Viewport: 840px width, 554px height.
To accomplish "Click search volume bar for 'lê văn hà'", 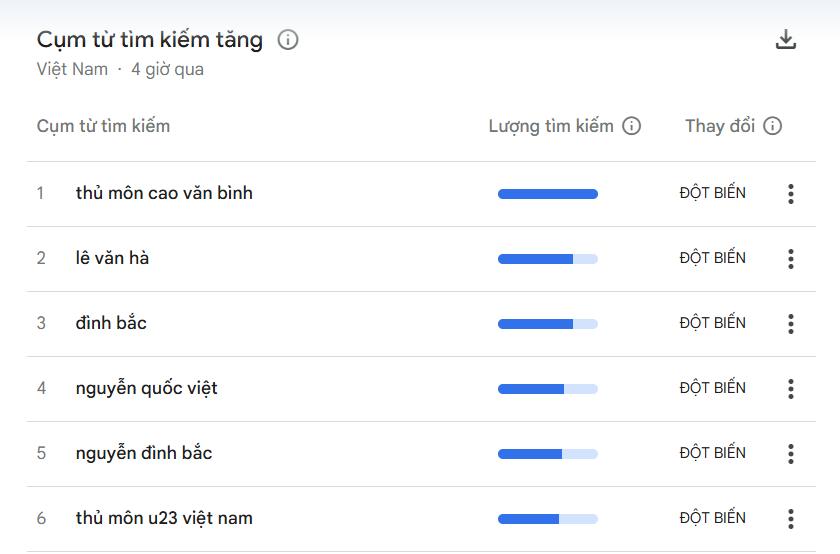I will tap(547, 259).
